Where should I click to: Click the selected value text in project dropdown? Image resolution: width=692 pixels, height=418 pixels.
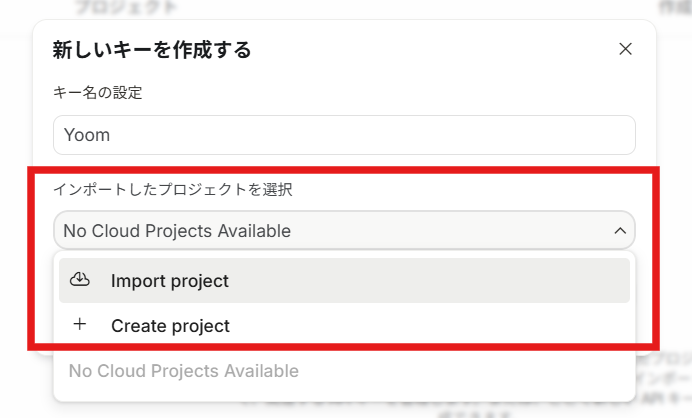tap(177, 231)
